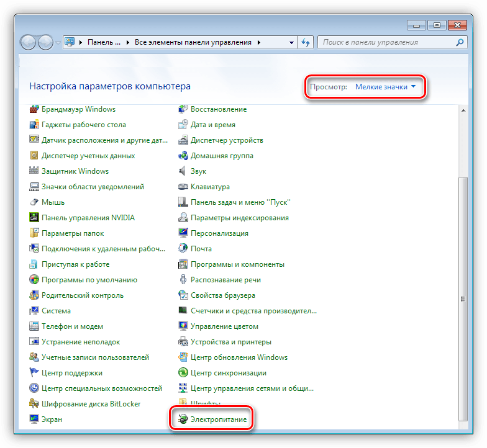Click the Система icon
487x448 pixels.
[x=34, y=311]
